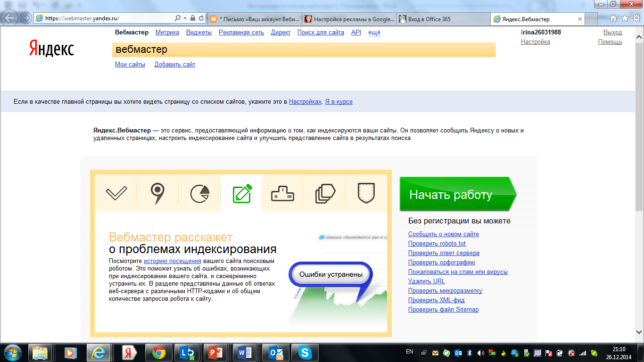Switch to 'Настройка рекламы в Google' tab
This screenshot has width=644, height=362.
click(349, 19)
